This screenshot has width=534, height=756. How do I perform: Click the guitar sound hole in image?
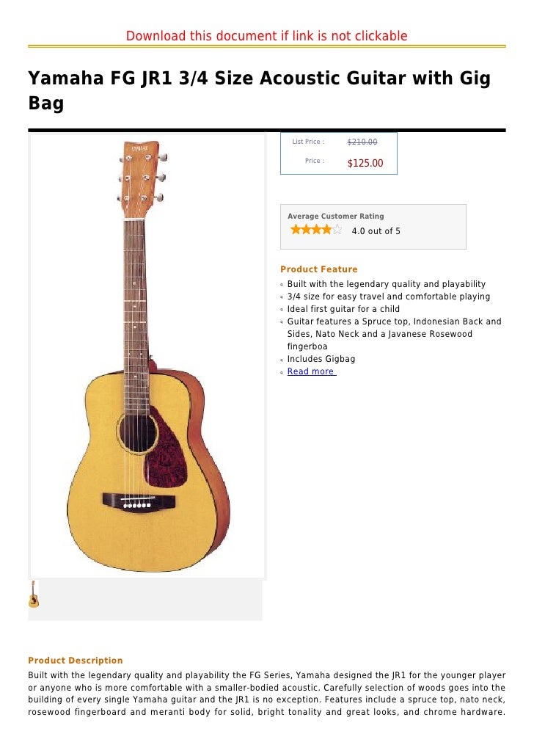[x=139, y=433]
